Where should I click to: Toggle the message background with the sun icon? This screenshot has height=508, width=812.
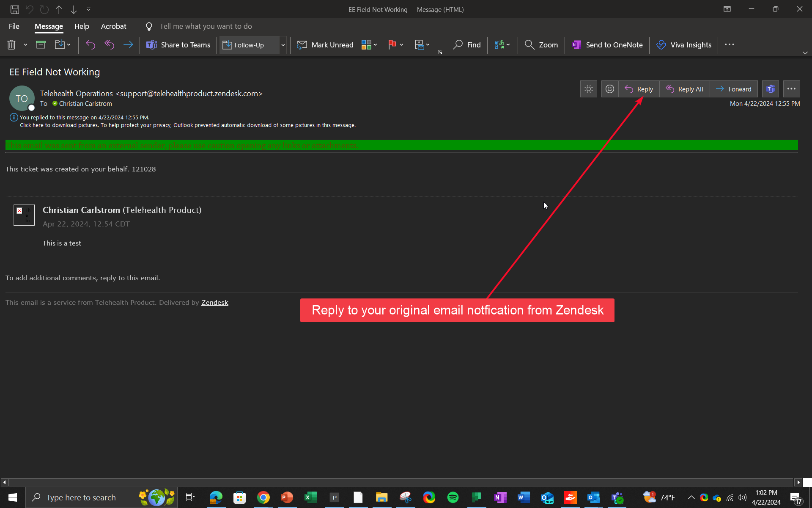[589, 89]
